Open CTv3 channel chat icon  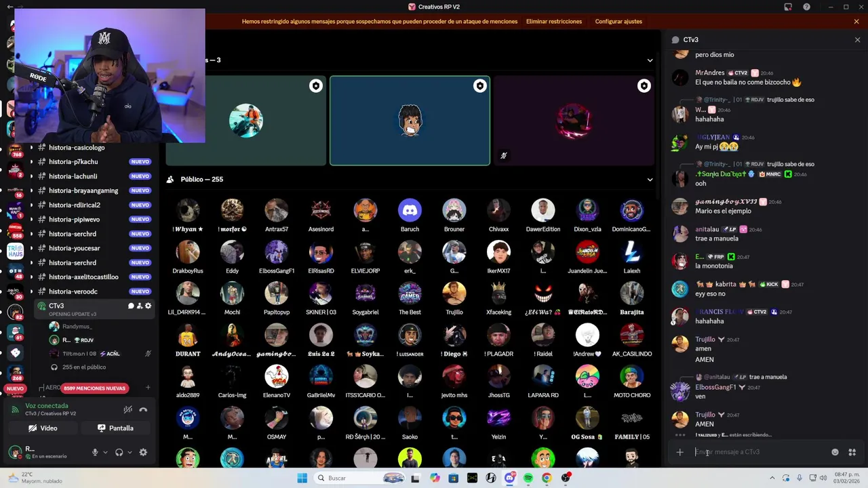[131, 306]
